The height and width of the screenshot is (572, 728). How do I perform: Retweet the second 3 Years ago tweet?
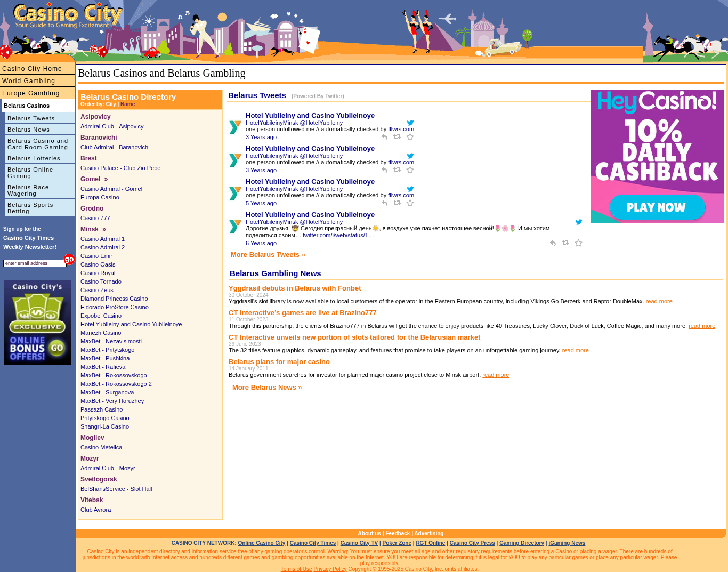click(x=397, y=170)
